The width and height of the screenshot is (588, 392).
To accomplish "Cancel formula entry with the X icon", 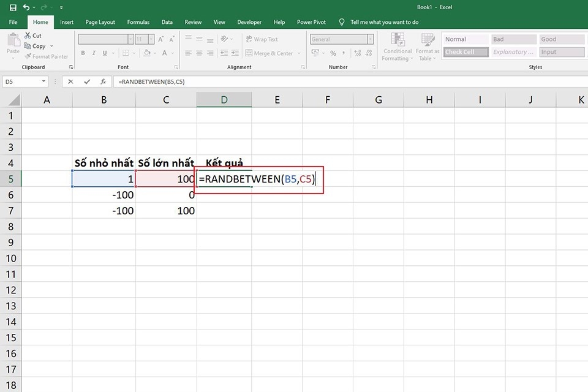I will [70, 81].
